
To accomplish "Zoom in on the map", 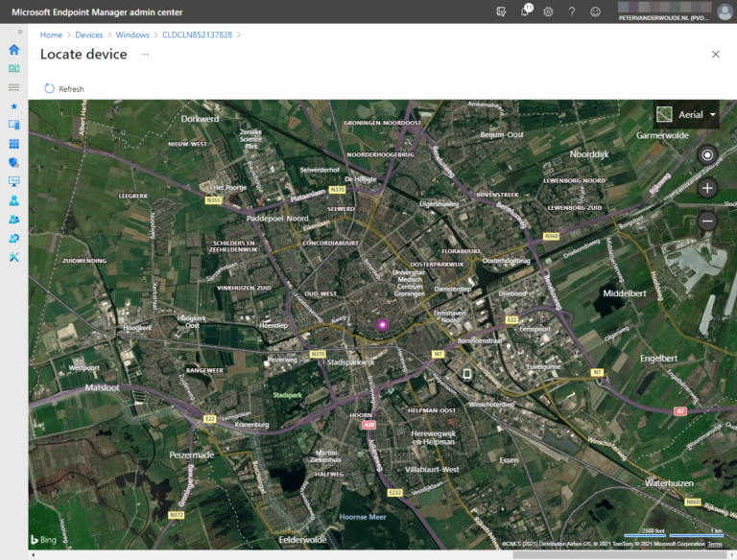I will coord(707,188).
